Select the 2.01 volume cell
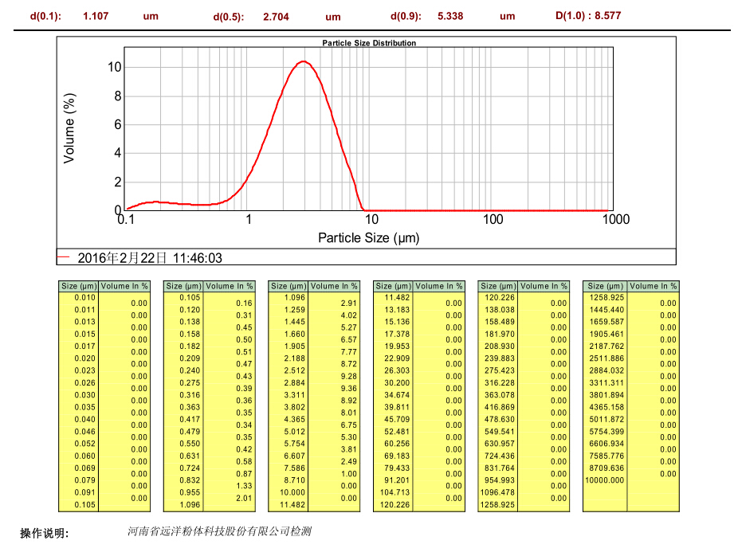Screen dimensions: 734x560 pyautogui.click(x=244, y=499)
